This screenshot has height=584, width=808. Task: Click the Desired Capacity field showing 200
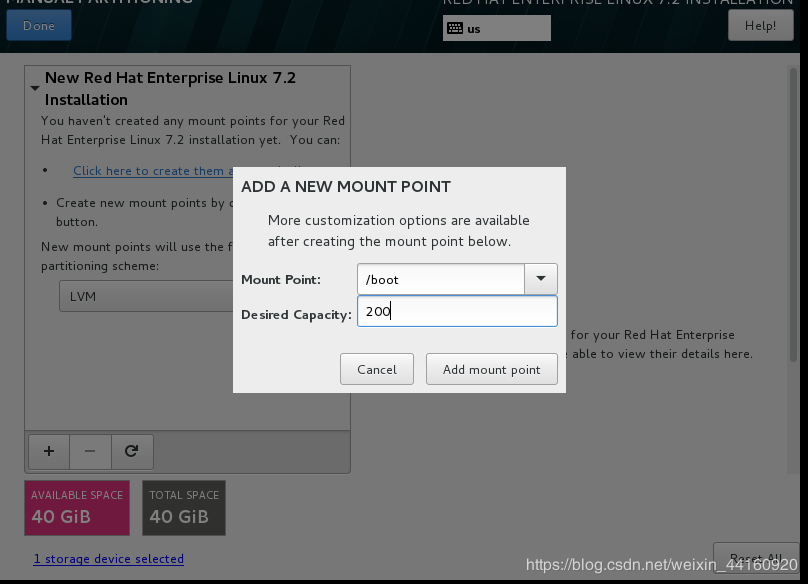click(x=457, y=311)
